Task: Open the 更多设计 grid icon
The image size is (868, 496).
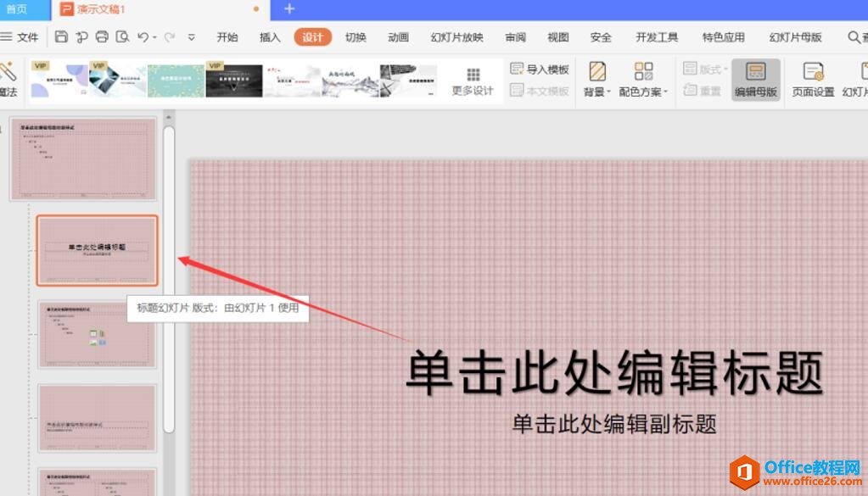Action: pos(473,75)
